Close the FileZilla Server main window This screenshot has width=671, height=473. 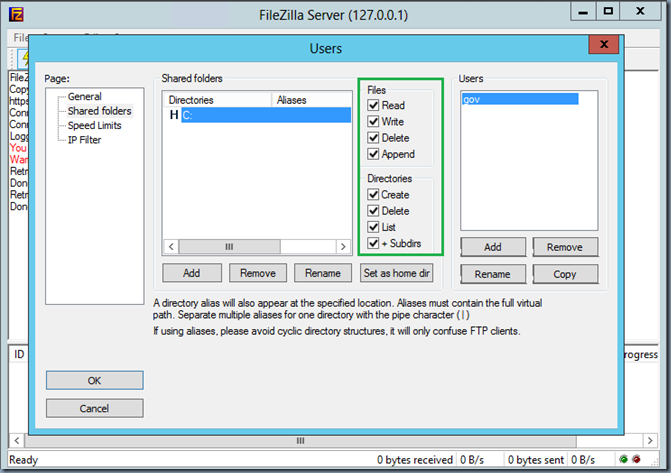pos(640,12)
